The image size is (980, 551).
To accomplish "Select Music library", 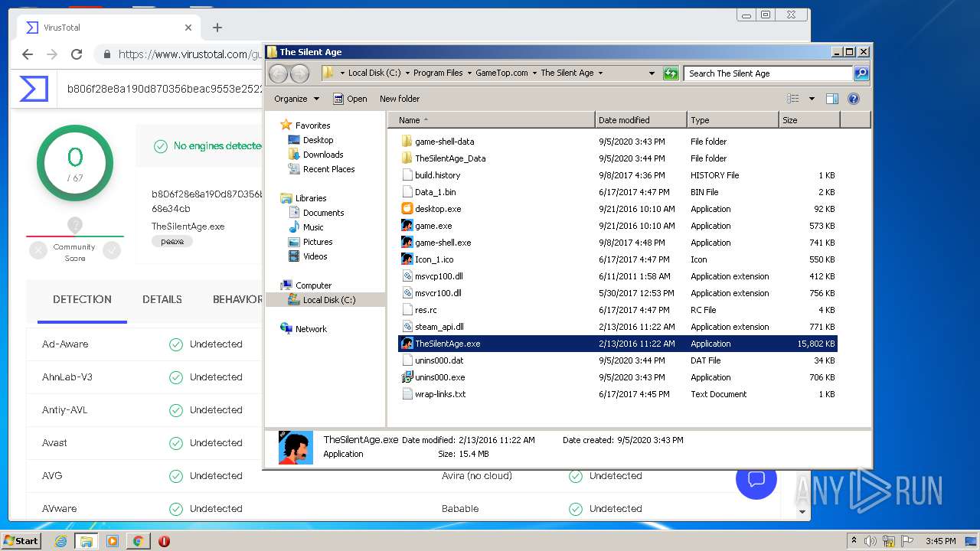I will click(306, 227).
